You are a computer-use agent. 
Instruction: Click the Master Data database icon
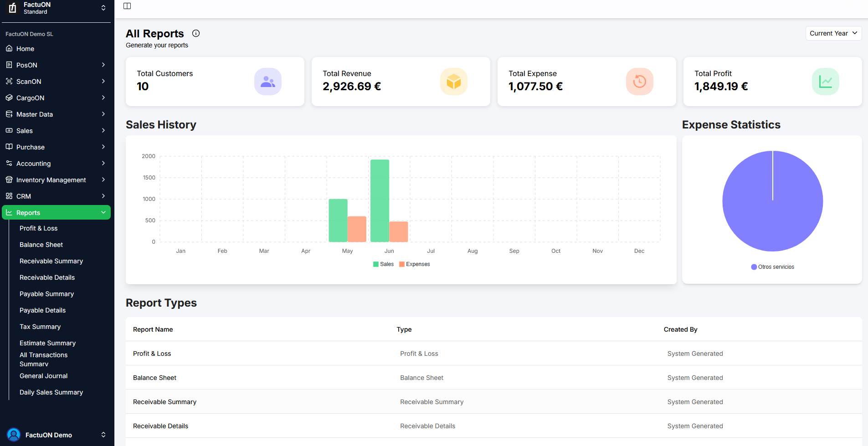(9, 114)
